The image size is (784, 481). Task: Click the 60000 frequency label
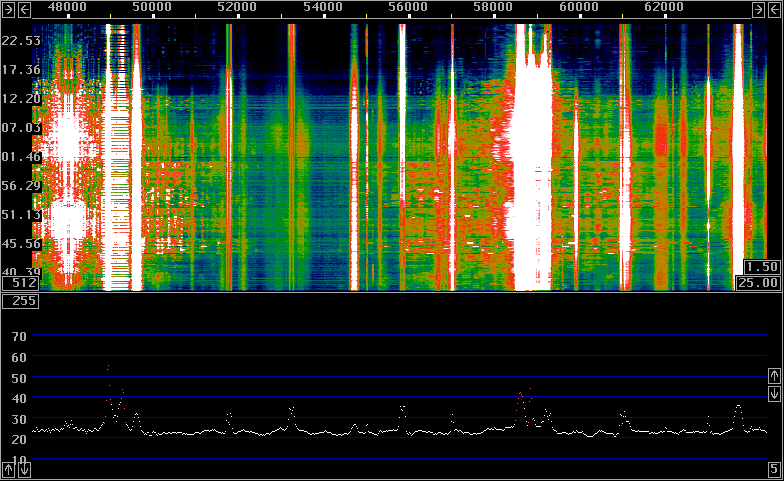(578, 7)
